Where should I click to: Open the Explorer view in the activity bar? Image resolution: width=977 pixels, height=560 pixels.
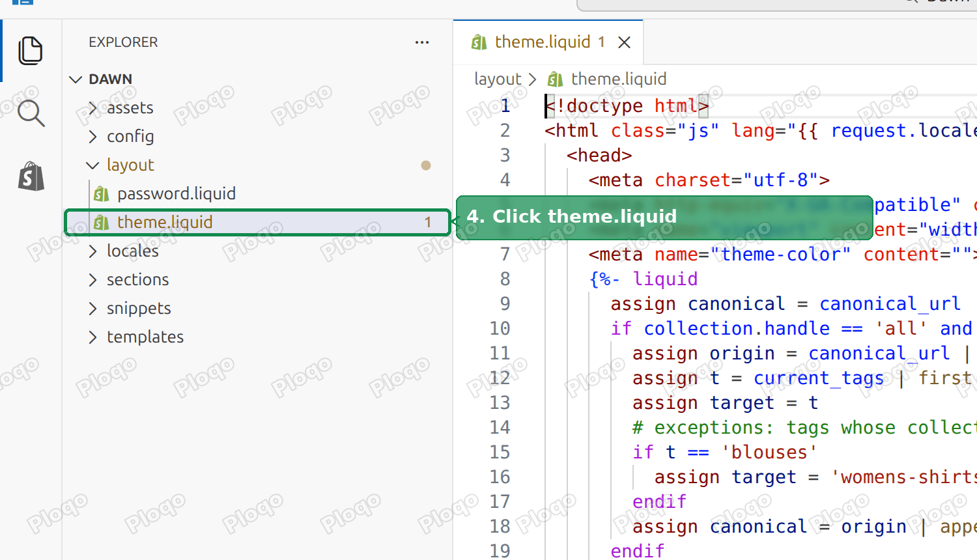[x=31, y=51]
